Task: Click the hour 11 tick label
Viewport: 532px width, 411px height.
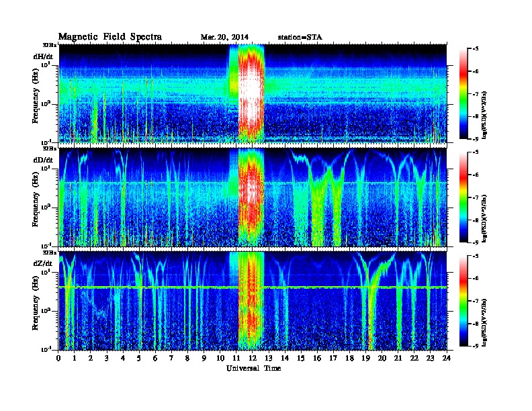Action: click(x=236, y=359)
